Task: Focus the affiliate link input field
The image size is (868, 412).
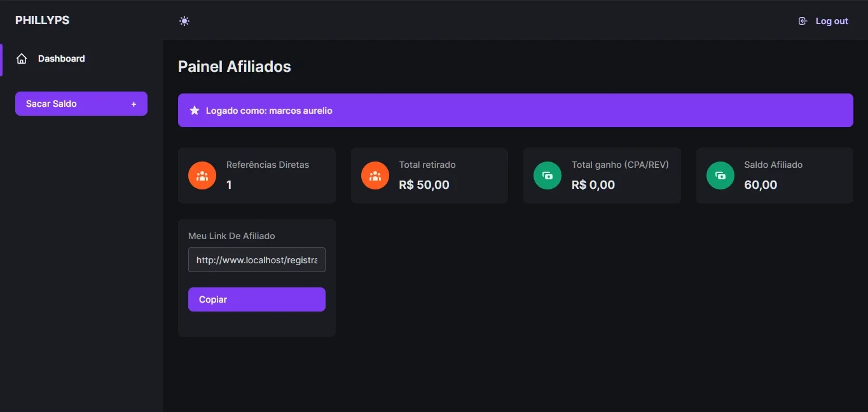Action: pos(257,260)
